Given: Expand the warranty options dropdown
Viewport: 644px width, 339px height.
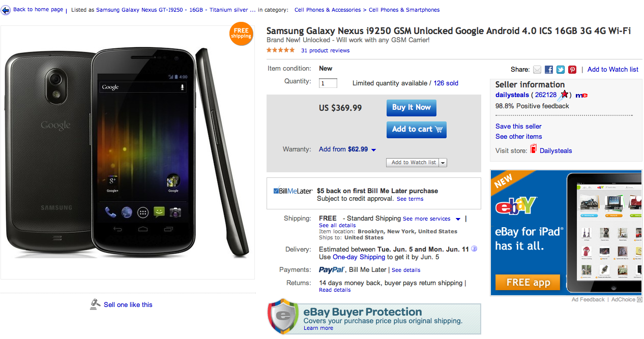Looking at the screenshot, I should pyautogui.click(x=373, y=150).
